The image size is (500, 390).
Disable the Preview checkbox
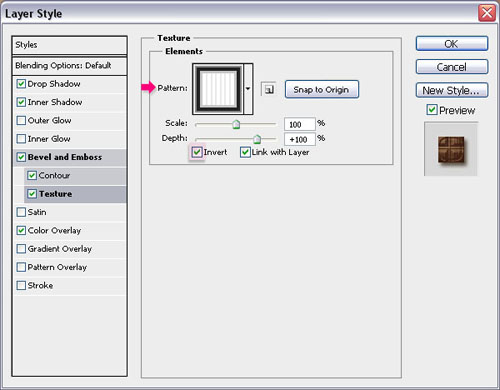click(x=432, y=110)
